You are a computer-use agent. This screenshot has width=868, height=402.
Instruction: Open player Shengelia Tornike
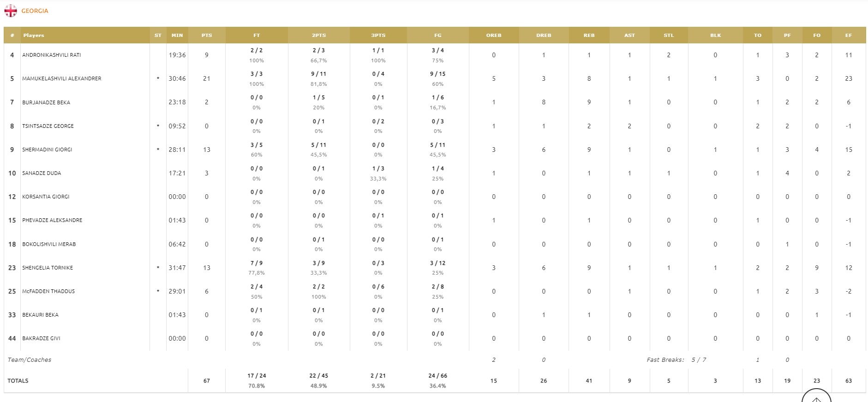point(48,268)
